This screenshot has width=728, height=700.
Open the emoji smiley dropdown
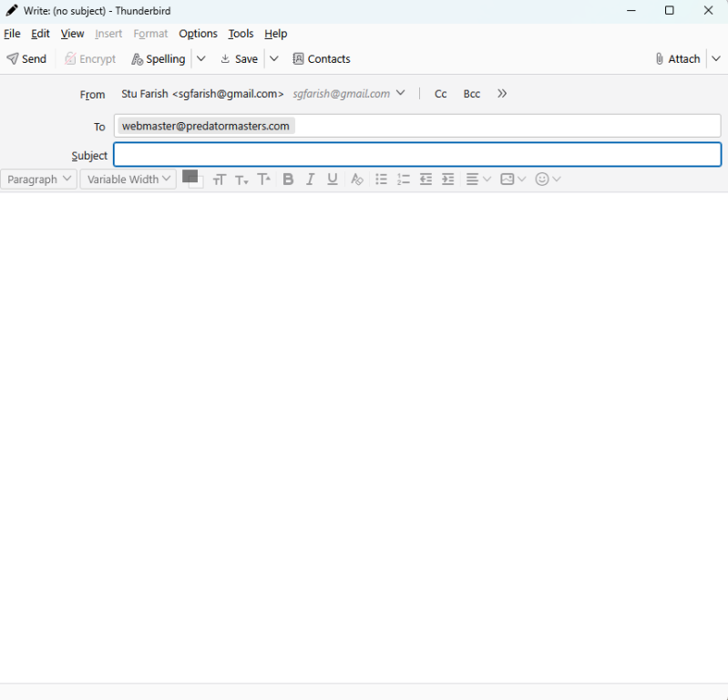pyautogui.click(x=548, y=180)
